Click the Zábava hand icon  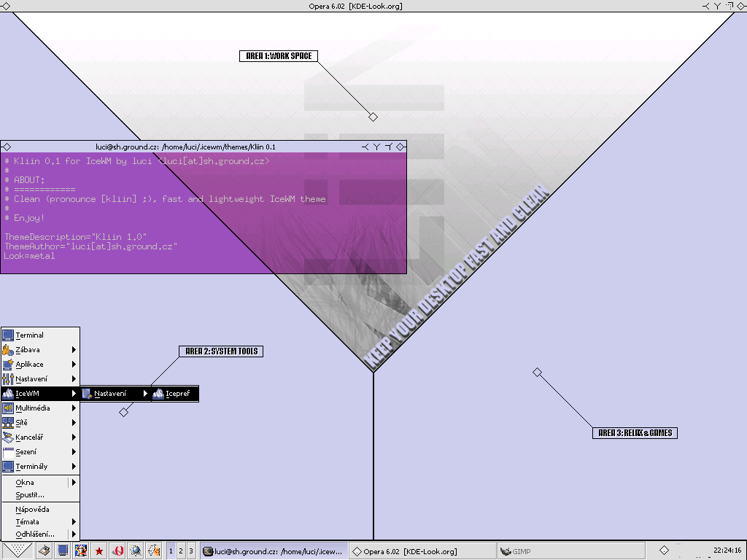click(8, 350)
